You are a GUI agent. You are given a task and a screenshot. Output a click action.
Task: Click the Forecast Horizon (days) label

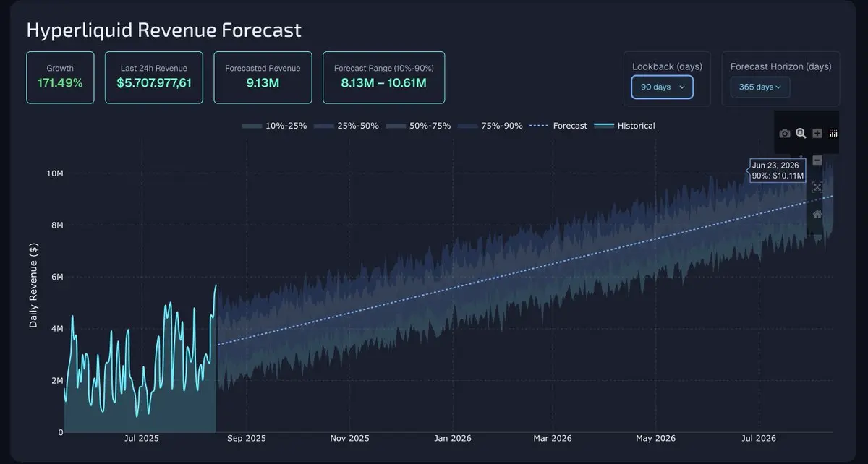(x=781, y=66)
